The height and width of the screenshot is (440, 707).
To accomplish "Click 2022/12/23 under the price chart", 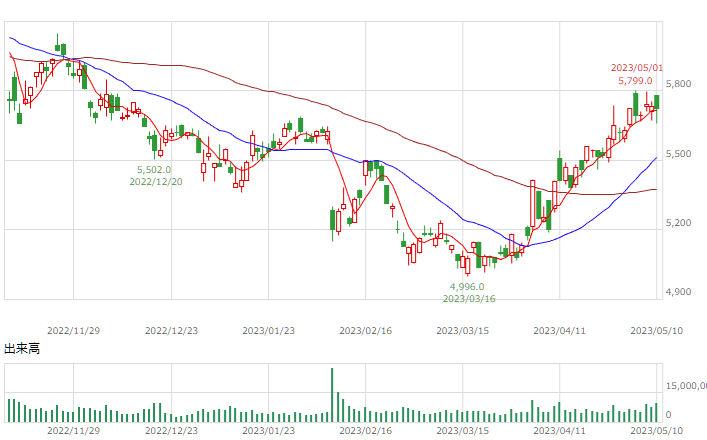I will pos(171,331).
